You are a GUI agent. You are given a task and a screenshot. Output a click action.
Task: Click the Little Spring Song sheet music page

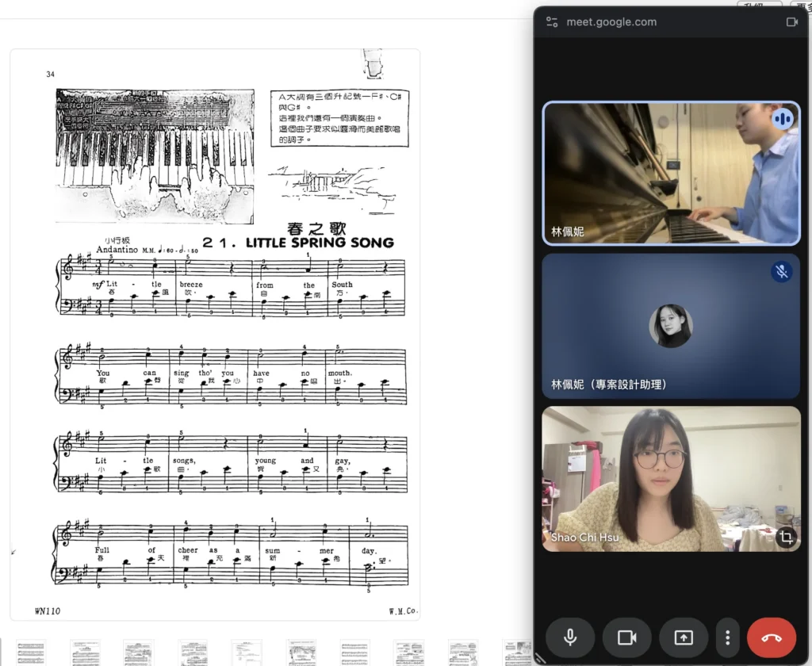(215, 334)
